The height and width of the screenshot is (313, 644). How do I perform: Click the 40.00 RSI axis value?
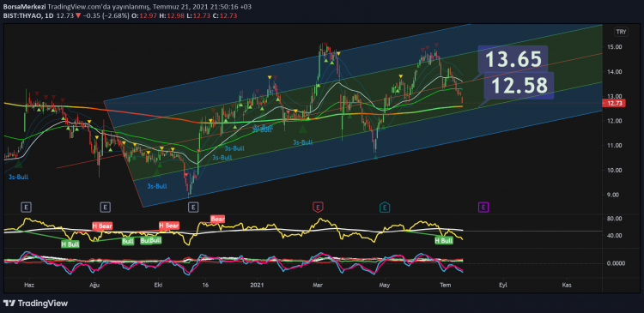[x=614, y=236]
